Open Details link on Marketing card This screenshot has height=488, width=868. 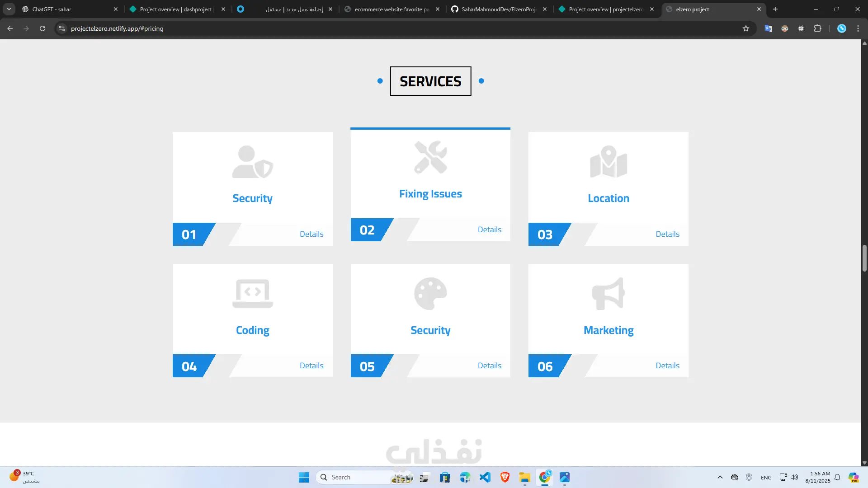pyautogui.click(x=667, y=366)
